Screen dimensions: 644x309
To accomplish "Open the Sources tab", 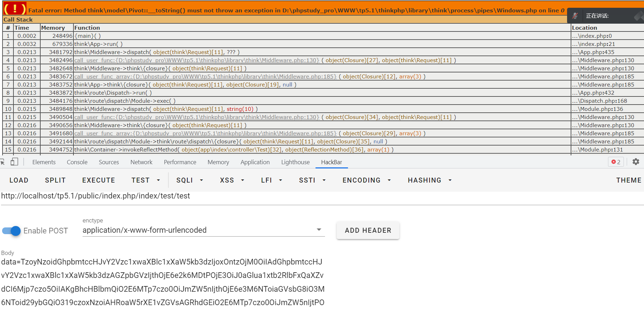I will click(x=109, y=162).
